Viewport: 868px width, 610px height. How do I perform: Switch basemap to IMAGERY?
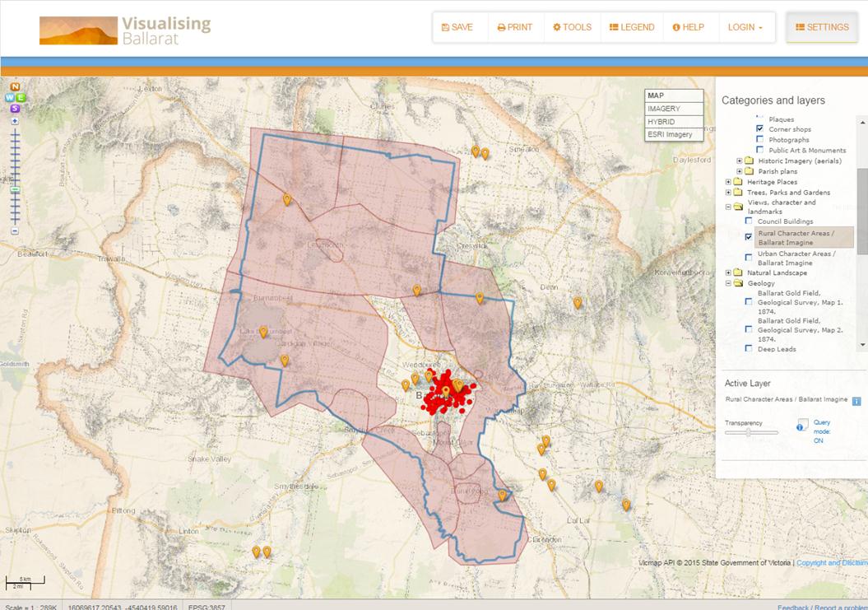point(674,109)
